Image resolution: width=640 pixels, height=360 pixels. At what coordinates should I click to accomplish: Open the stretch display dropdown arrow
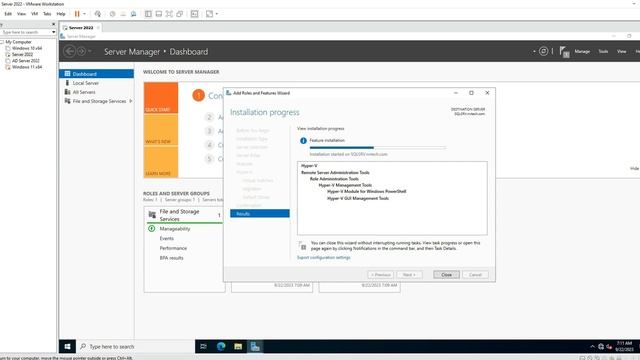217,14
